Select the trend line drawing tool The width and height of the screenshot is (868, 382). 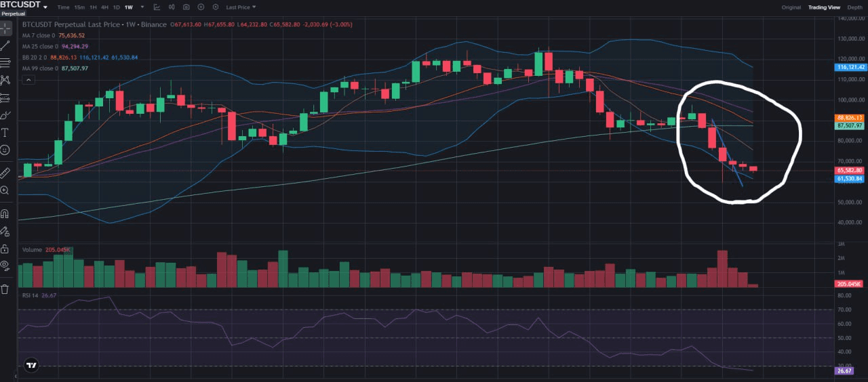click(5, 46)
